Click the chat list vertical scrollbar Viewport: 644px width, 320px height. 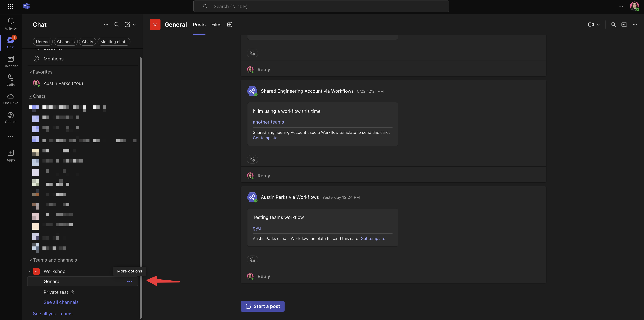coord(141,188)
